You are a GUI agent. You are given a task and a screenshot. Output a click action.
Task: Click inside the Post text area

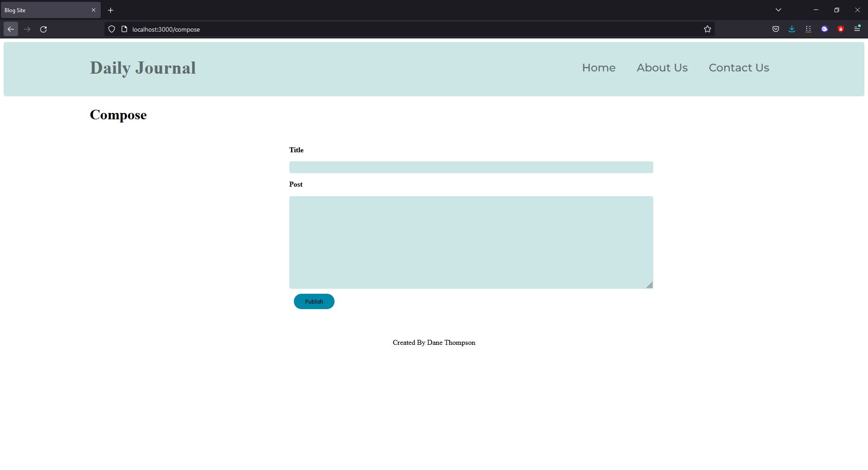coord(471,242)
